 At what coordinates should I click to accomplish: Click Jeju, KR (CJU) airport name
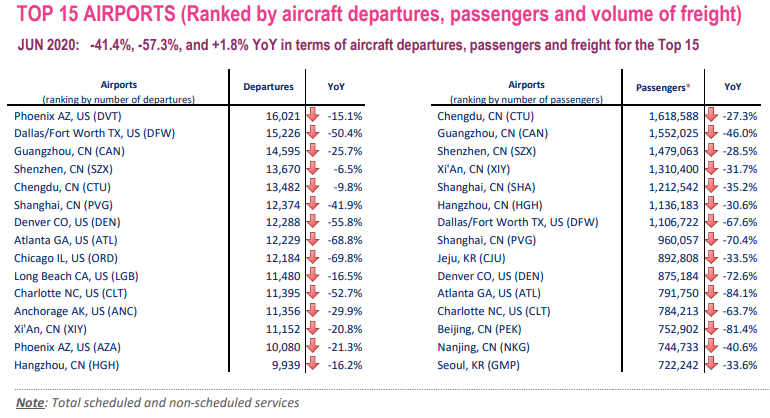(x=471, y=258)
